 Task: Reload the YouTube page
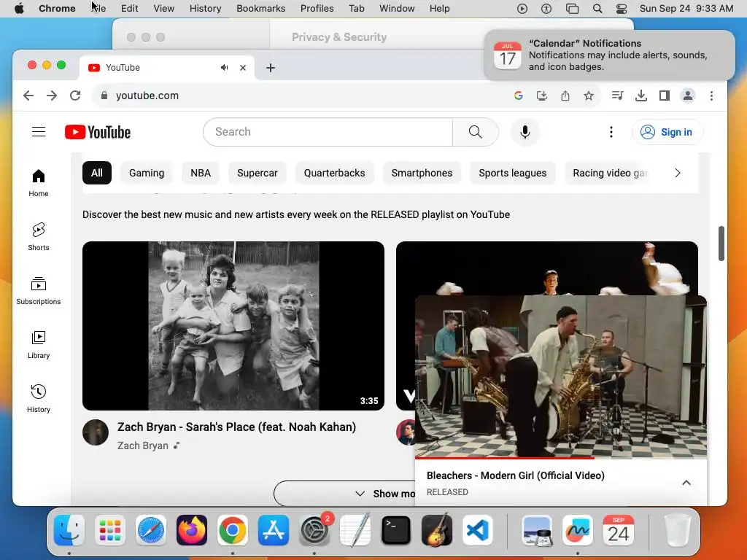(75, 96)
